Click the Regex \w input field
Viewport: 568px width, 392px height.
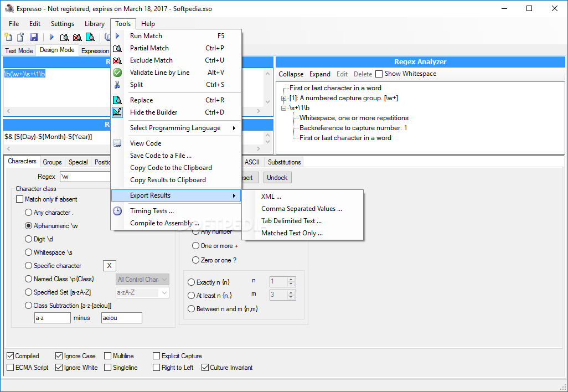pyautogui.click(x=85, y=177)
